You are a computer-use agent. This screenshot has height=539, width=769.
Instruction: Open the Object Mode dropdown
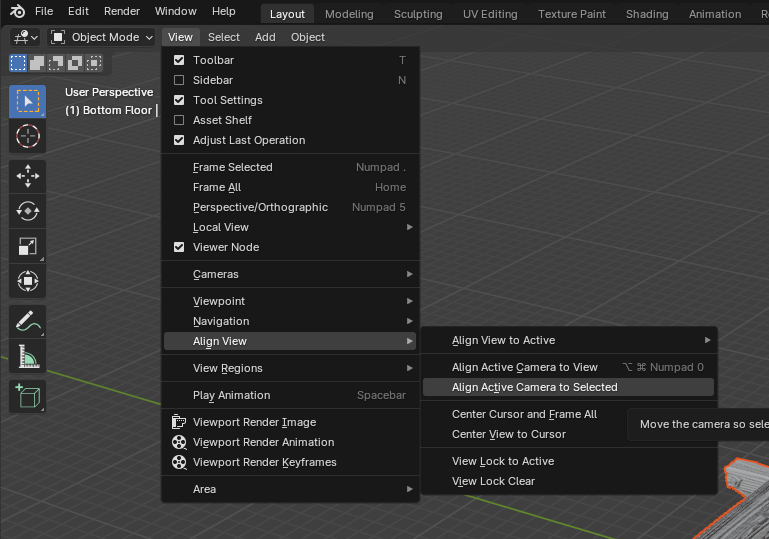(x=102, y=37)
